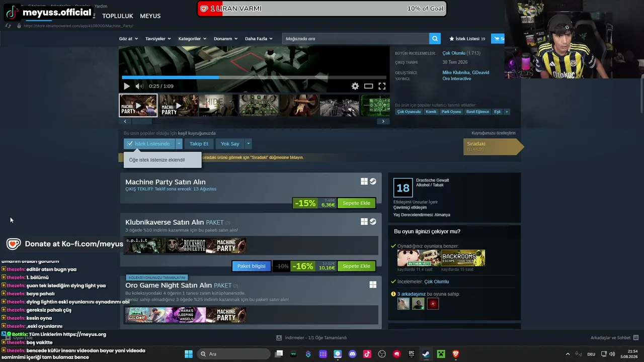
Task: Open Brave browser from the taskbar
Action: 456,354
